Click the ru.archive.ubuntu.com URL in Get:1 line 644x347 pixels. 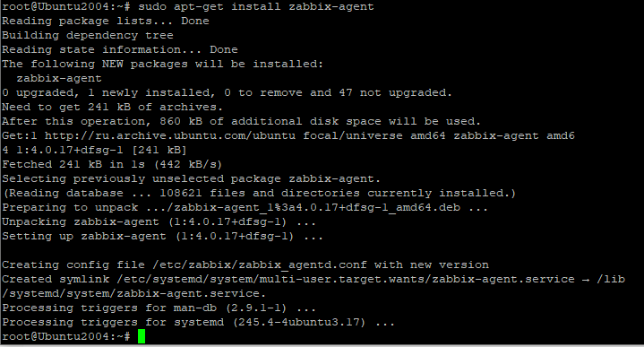click(x=170, y=136)
